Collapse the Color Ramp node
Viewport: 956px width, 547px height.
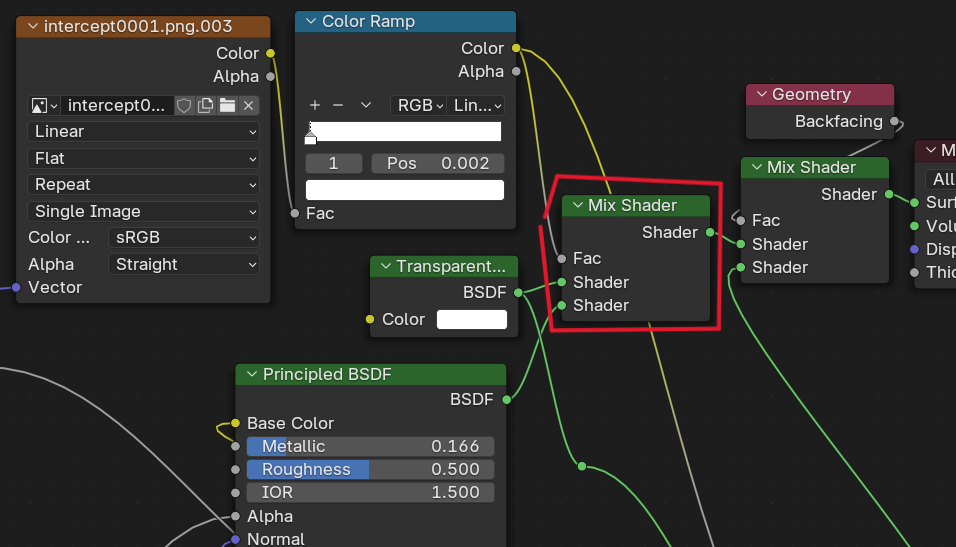point(310,22)
